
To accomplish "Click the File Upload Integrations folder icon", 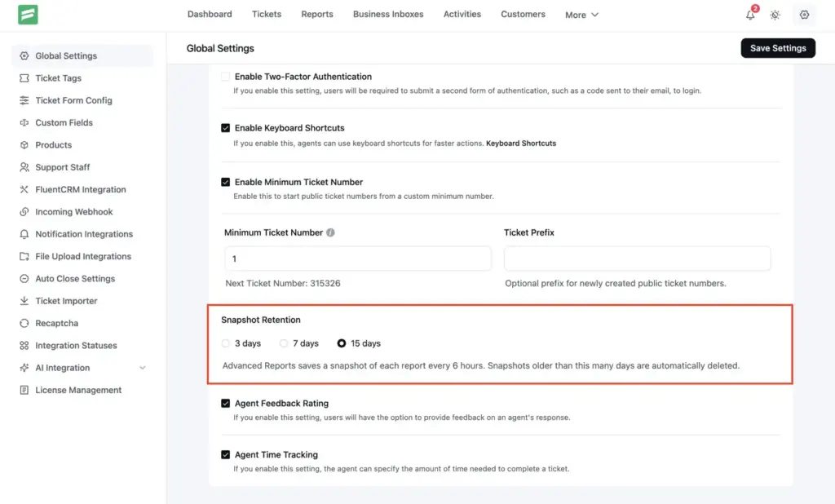I will pos(24,256).
